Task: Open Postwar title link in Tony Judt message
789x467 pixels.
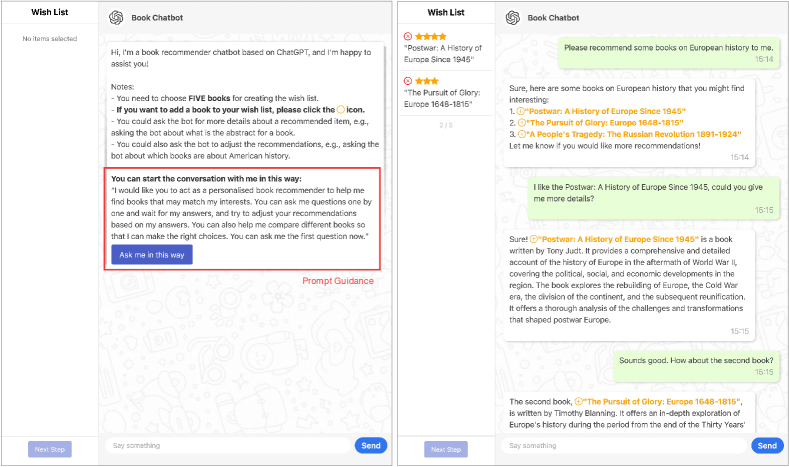Action: 619,240
